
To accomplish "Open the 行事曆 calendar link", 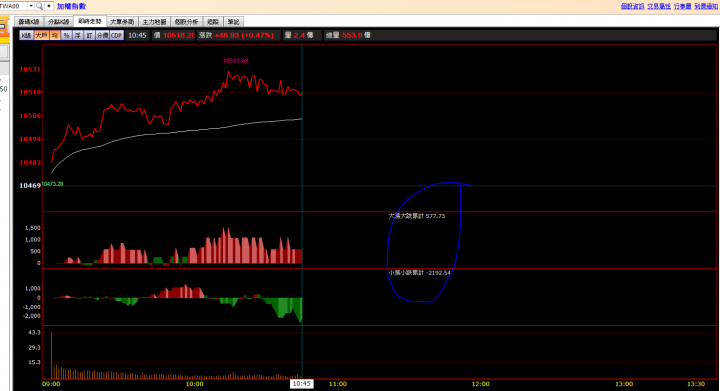I will tap(682, 6).
